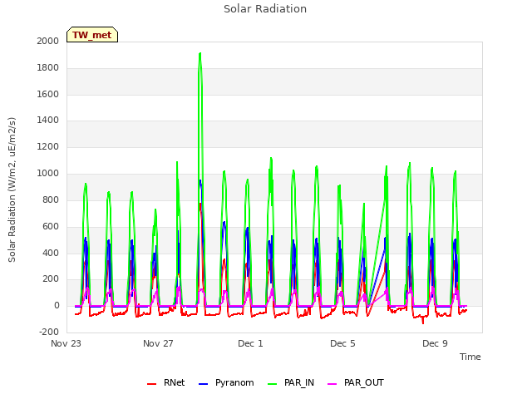Click the Nov 23 x-axis label
This screenshot has width=532, height=399.
[66, 343]
